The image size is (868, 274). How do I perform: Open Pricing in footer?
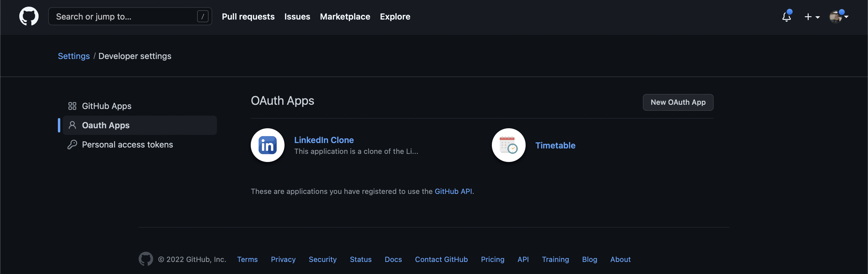point(492,259)
